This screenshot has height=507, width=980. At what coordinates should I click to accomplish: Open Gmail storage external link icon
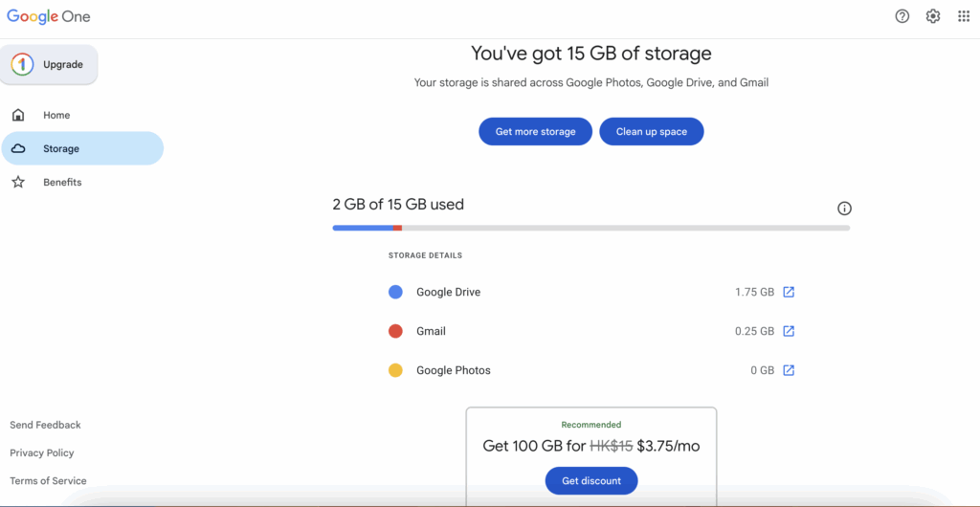789,331
